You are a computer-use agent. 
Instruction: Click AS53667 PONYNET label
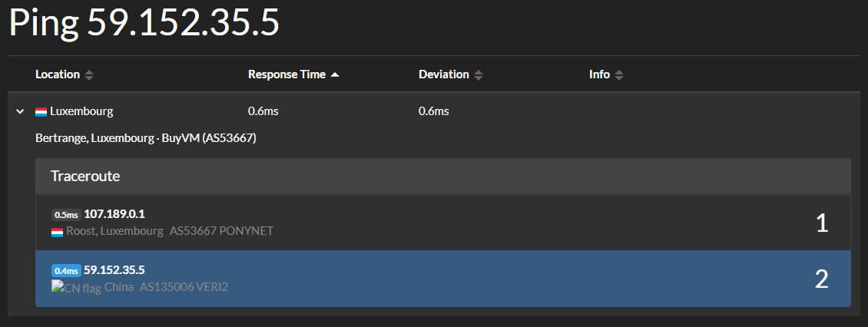(221, 231)
